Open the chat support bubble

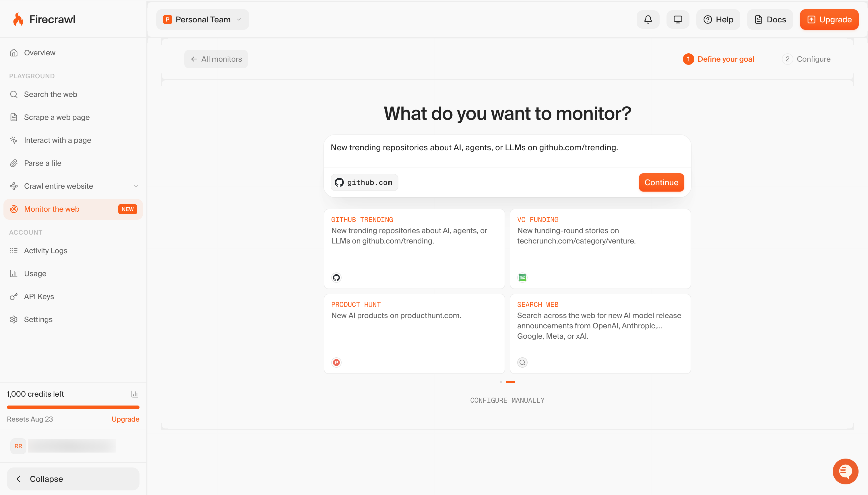point(845,471)
